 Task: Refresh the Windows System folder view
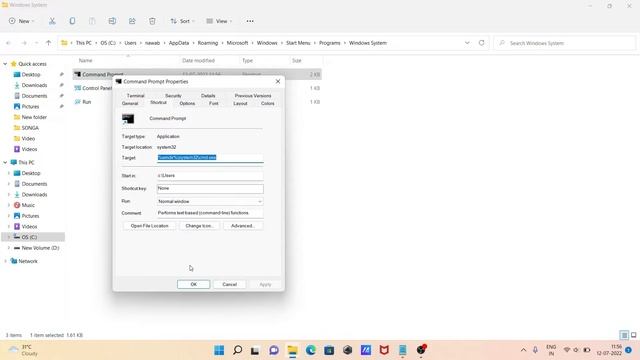point(482,43)
